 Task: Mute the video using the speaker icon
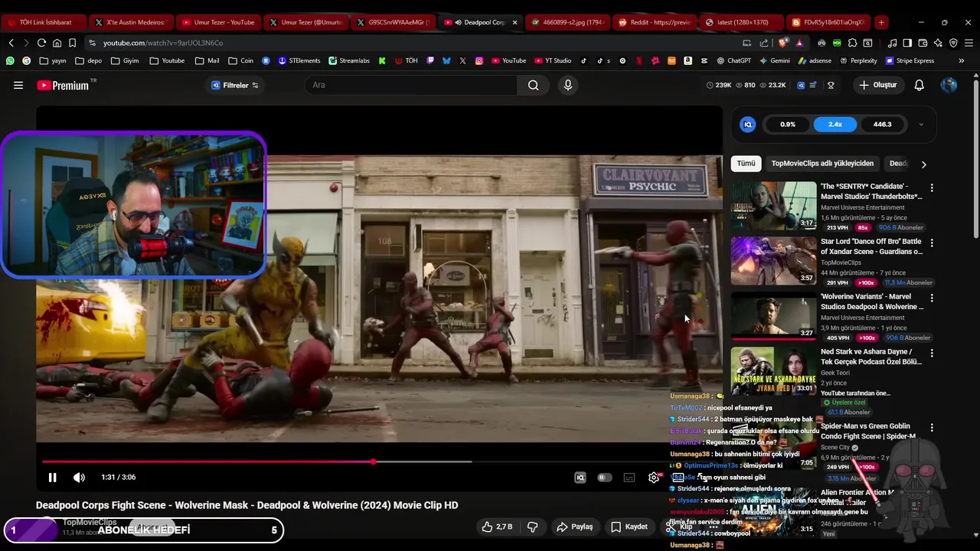[x=79, y=478]
